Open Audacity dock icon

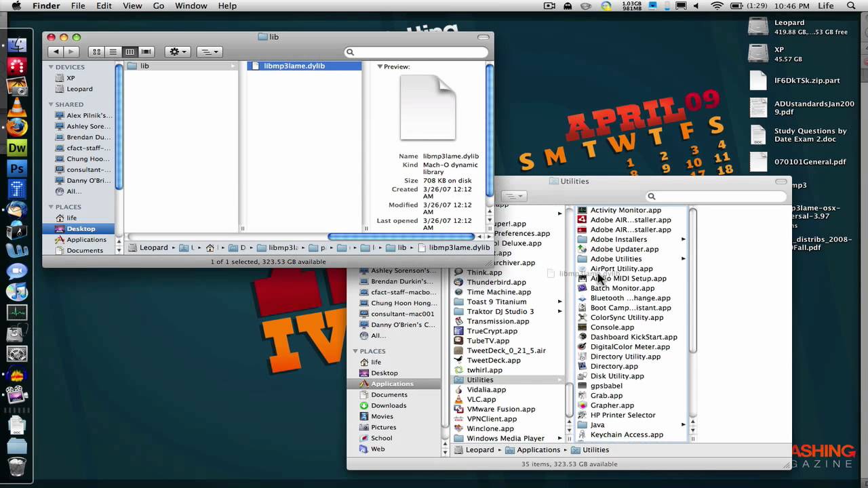tap(16, 374)
